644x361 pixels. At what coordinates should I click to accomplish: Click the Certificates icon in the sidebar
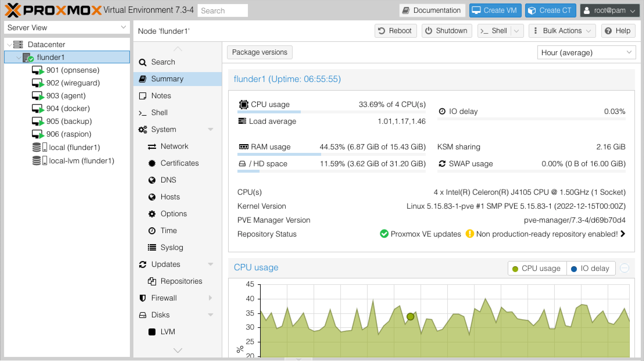(x=152, y=163)
